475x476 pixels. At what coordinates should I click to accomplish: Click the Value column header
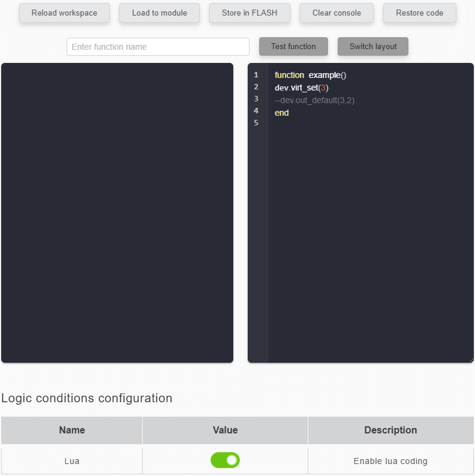[225, 430]
